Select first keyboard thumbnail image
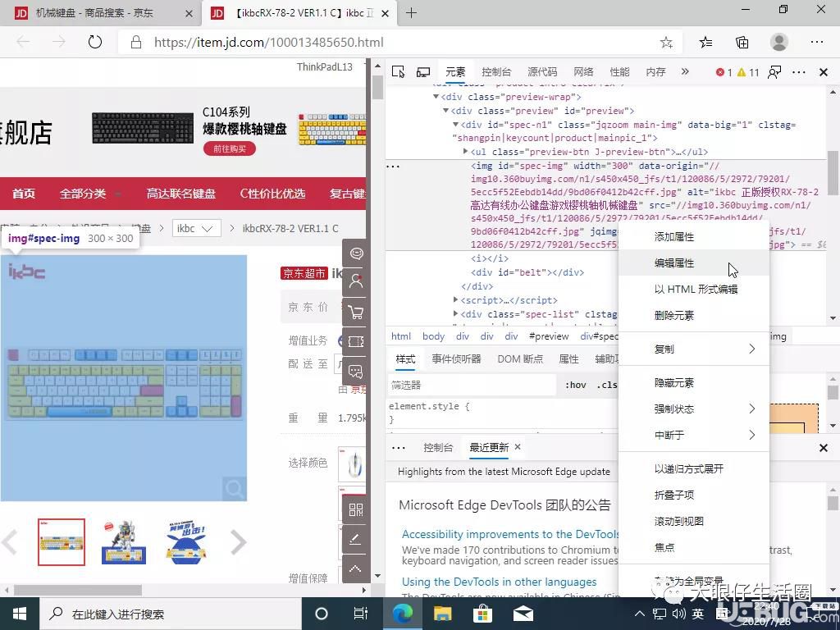840x630 pixels. pos(62,541)
